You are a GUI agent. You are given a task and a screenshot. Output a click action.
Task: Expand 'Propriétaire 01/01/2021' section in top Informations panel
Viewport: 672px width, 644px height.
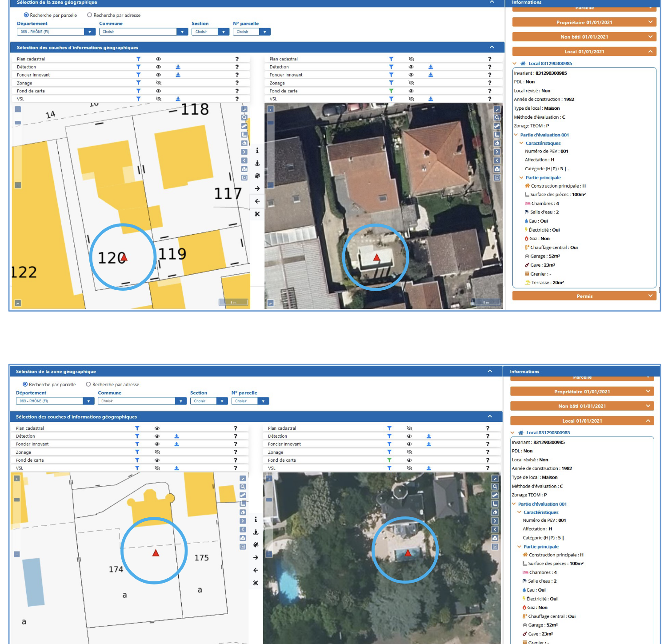coord(584,22)
